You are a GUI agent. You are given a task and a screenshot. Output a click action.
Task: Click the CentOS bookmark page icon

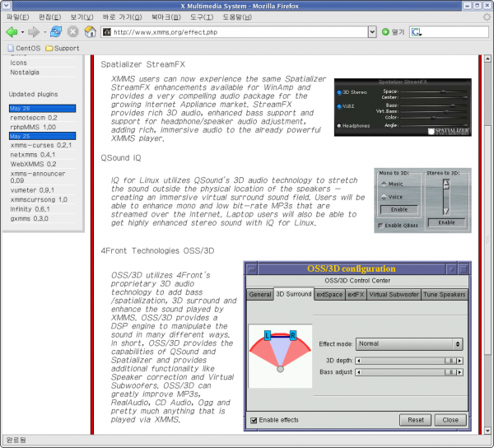tap(11, 49)
